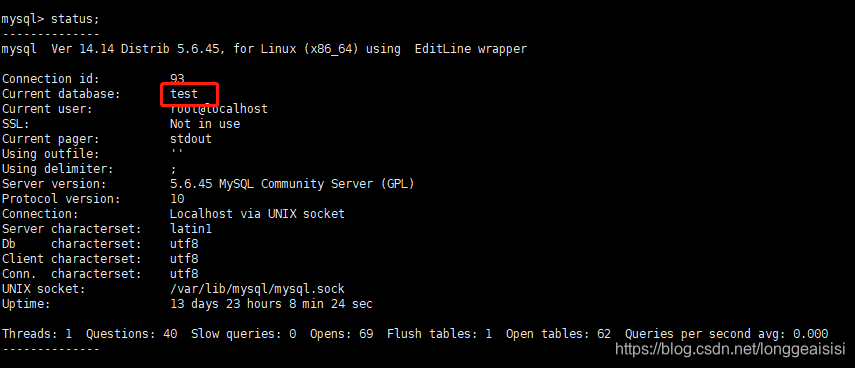
Task: Click the 'test' database name in red box
Action: tap(184, 94)
